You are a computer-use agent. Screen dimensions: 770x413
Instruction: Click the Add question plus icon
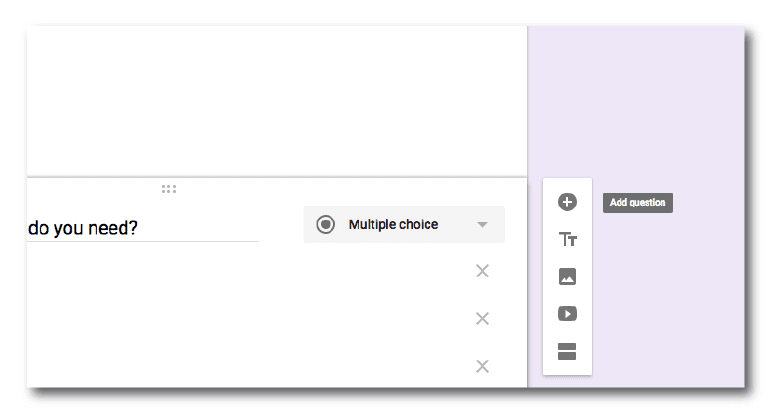point(567,202)
